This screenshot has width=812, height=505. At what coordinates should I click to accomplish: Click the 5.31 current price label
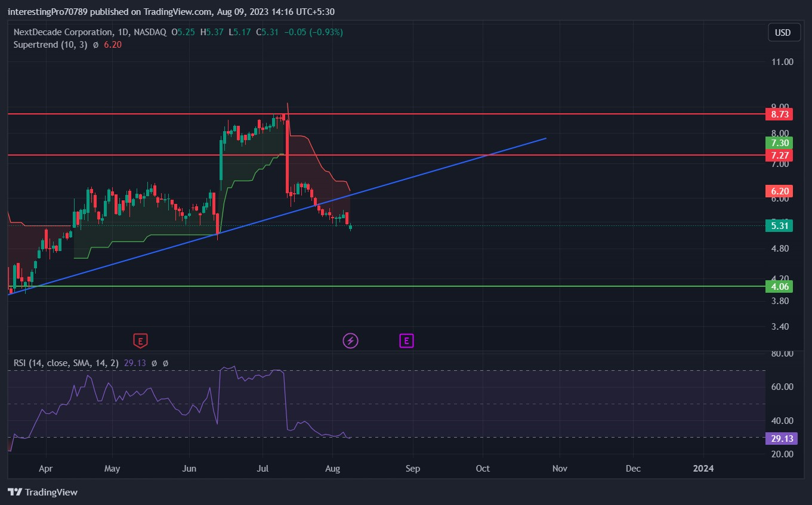click(x=780, y=225)
